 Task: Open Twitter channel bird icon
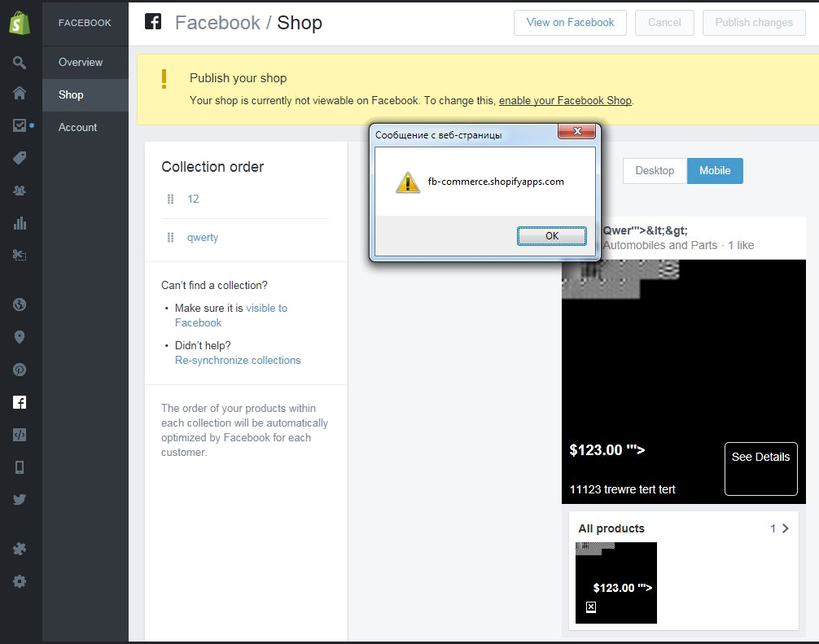click(20, 500)
